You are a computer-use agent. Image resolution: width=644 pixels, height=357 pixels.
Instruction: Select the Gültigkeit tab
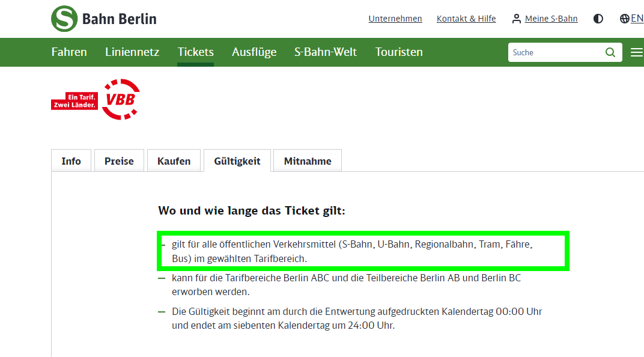pos(237,160)
